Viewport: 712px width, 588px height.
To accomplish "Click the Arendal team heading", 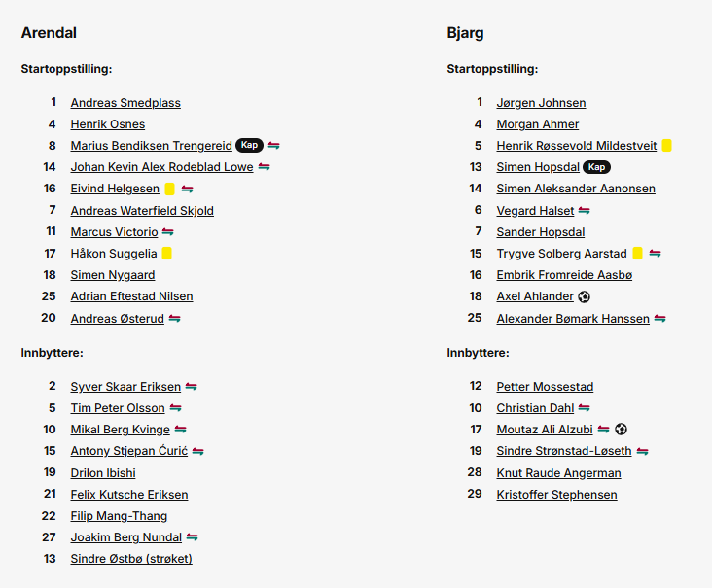I will [x=49, y=33].
